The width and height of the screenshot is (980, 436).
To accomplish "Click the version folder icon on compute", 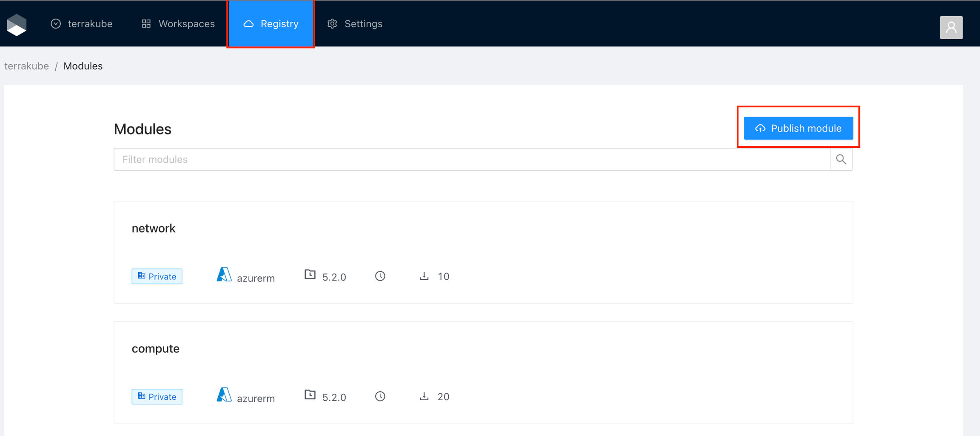I will (x=310, y=395).
